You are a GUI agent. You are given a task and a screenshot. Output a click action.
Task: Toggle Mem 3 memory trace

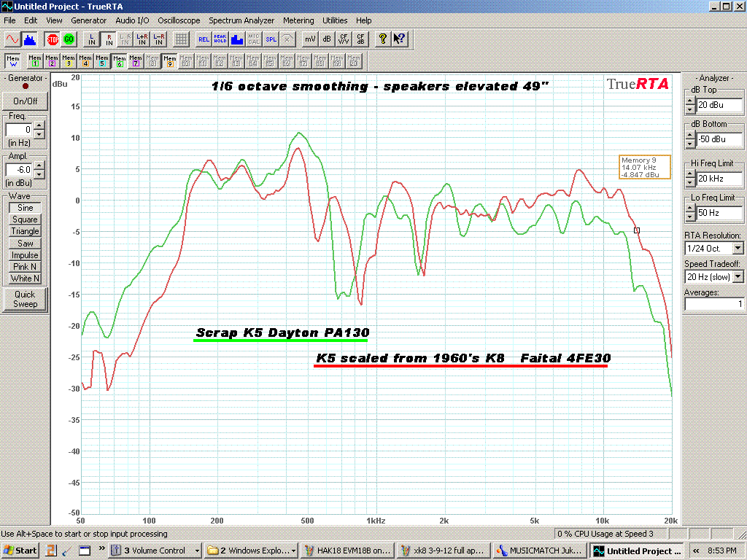(68, 61)
